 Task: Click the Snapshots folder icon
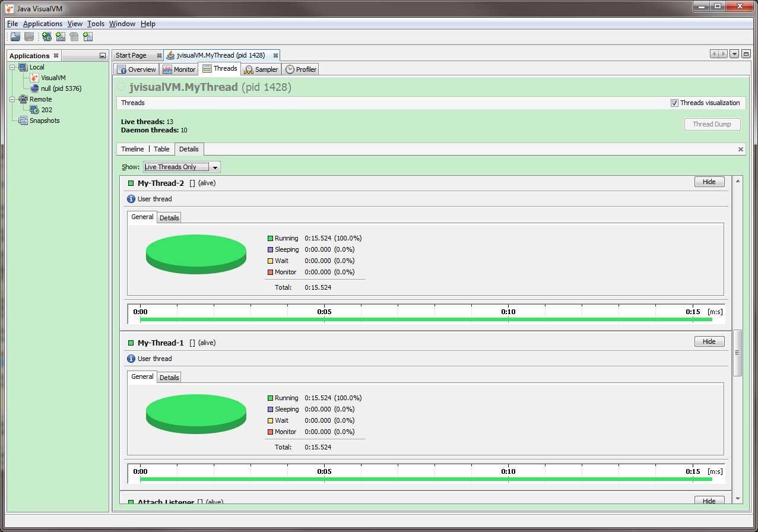click(x=23, y=121)
